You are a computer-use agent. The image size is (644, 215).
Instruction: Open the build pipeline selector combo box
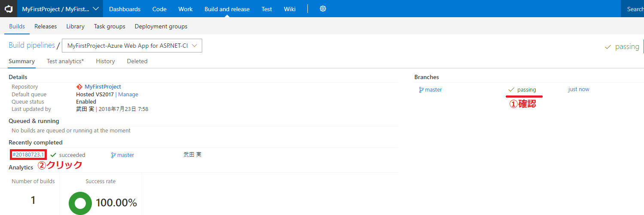[132, 46]
